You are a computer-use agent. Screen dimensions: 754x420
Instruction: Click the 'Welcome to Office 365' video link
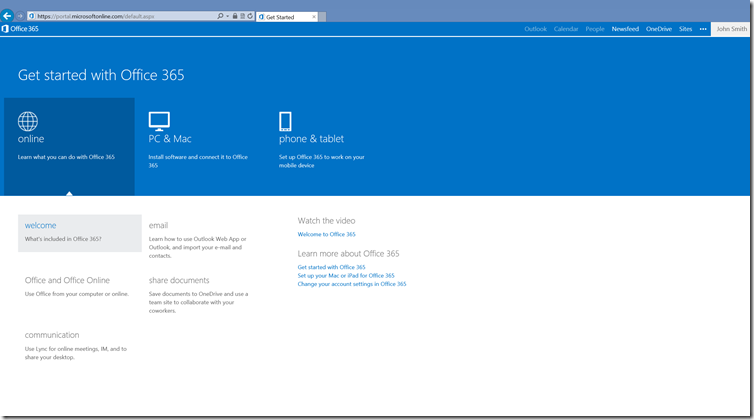327,234
